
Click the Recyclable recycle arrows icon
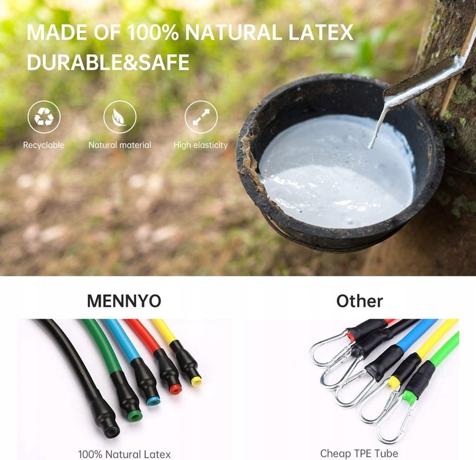click(44, 117)
